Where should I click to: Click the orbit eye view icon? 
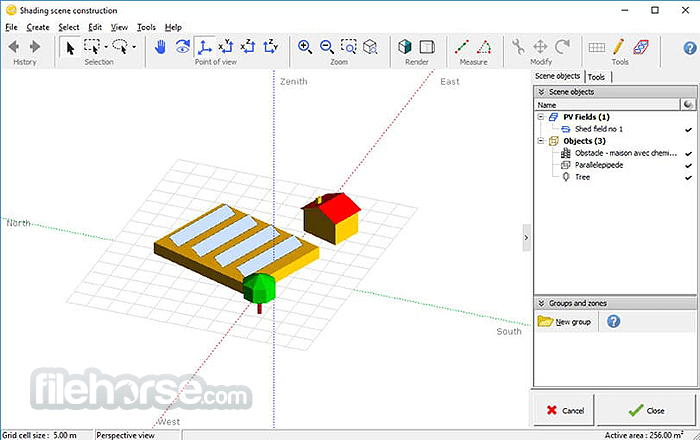click(182, 46)
